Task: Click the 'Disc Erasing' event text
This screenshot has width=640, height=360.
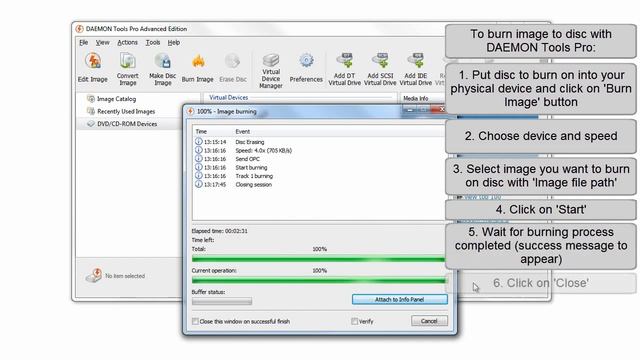Action: click(x=250, y=142)
